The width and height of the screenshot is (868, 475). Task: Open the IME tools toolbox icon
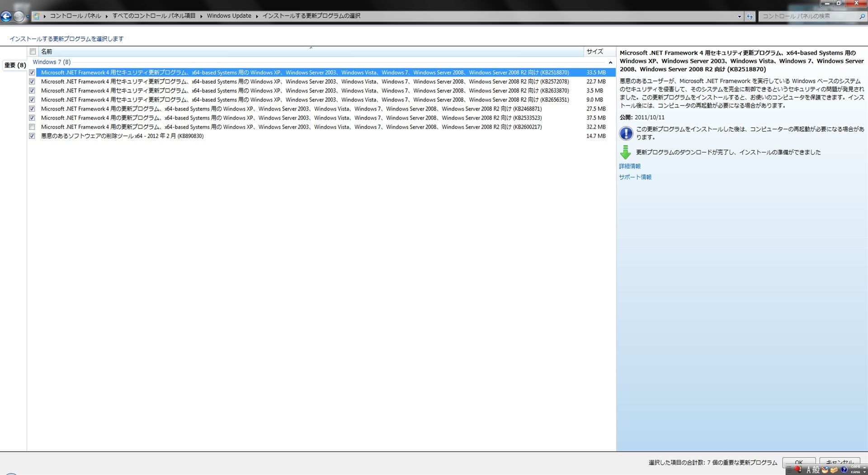click(834, 470)
